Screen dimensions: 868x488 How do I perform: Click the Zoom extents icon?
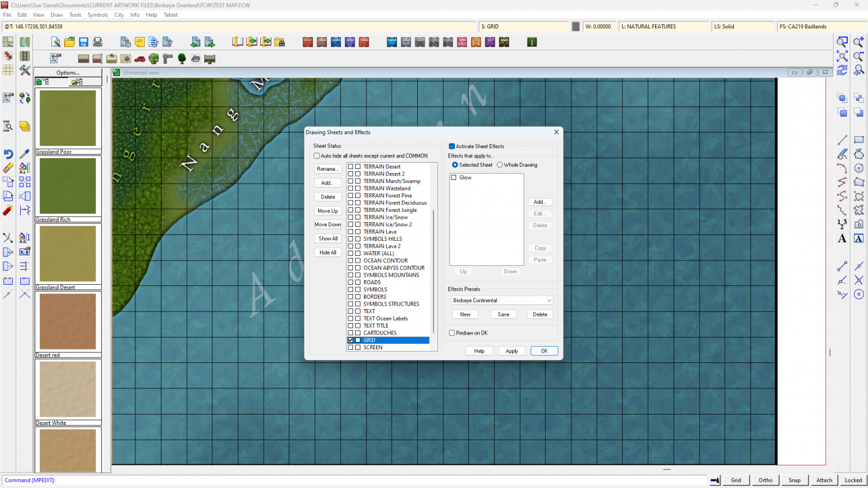(x=843, y=56)
